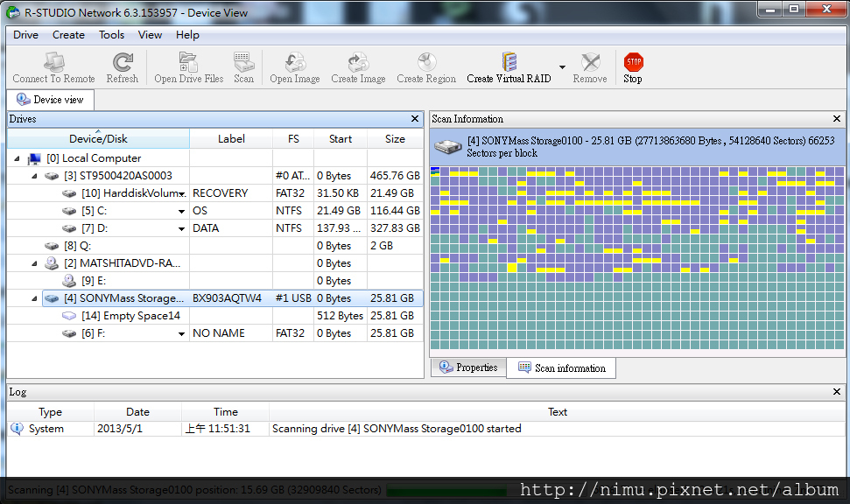Collapse the [3] ST9500420AS0003 disk node
Image resolution: width=850 pixels, height=504 pixels.
(34, 176)
